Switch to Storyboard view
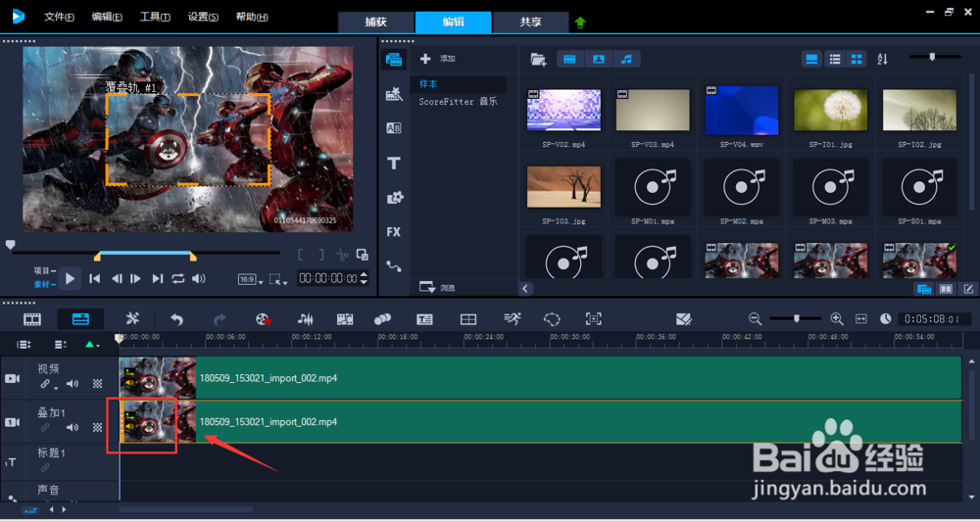Viewport: 980px width, 522px height. click(x=32, y=319)
